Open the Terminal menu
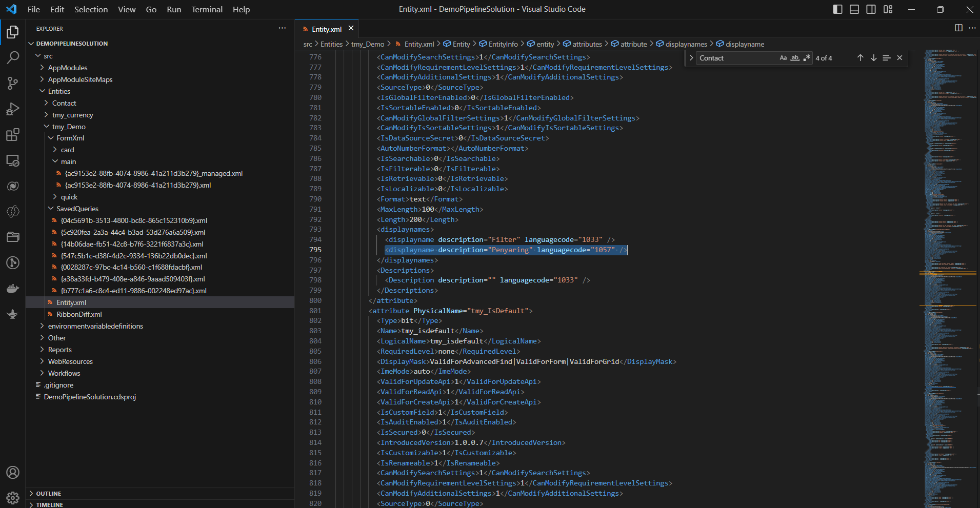 (207, 9)
